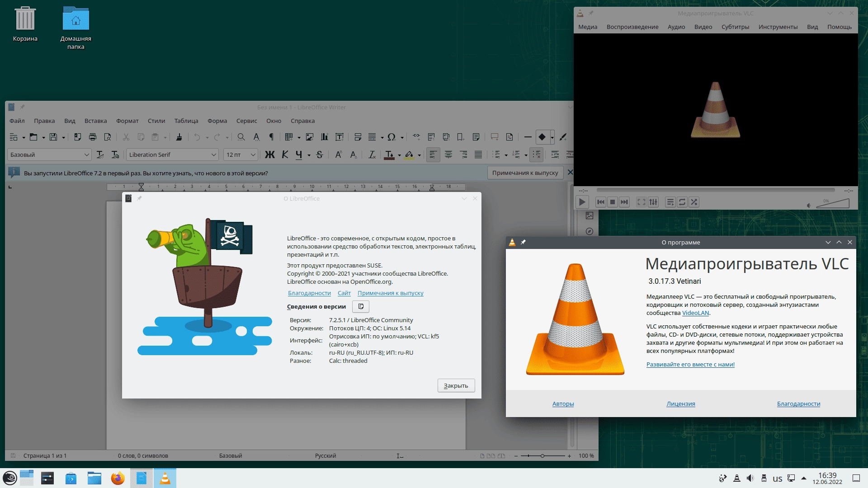Expand underline style dropdown arrow
The width and height of the screenshot is (868, 488).
pyautogui.click(x=309, y=155)
